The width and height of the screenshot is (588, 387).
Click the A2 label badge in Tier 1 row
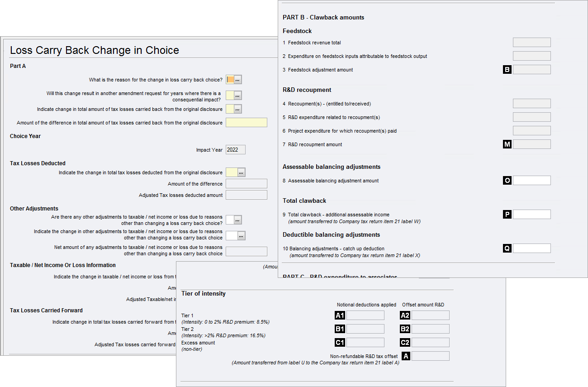[x=405, y=315]
